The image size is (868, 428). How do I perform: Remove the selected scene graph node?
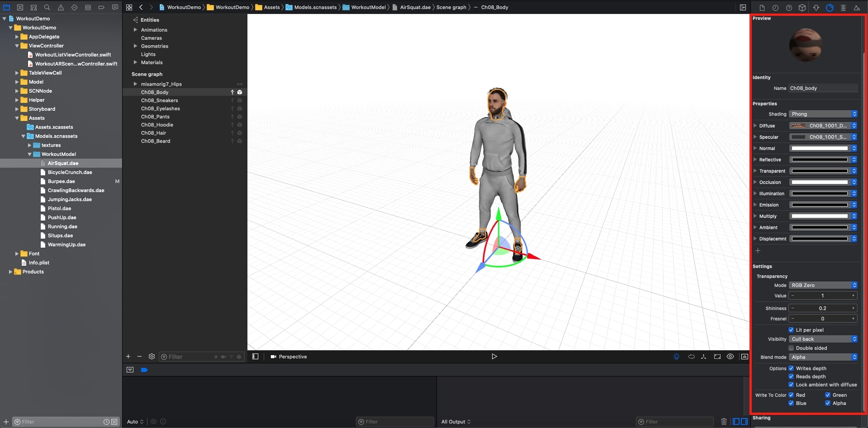(x=139, y=357)
